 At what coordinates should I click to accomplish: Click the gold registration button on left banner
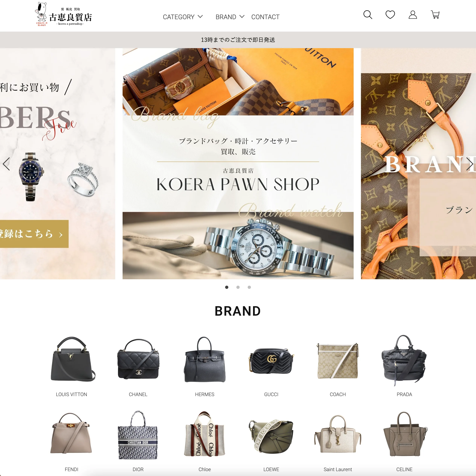click(34, 234)
